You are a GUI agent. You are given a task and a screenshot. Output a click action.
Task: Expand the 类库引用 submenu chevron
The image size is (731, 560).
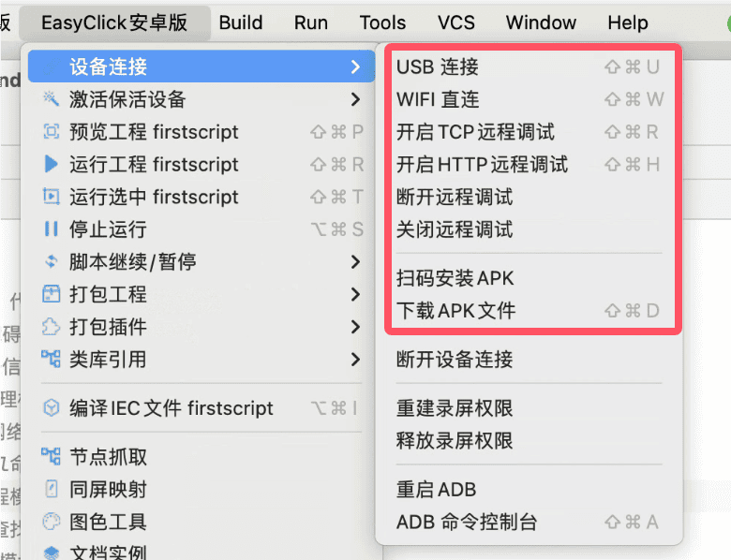355,360
